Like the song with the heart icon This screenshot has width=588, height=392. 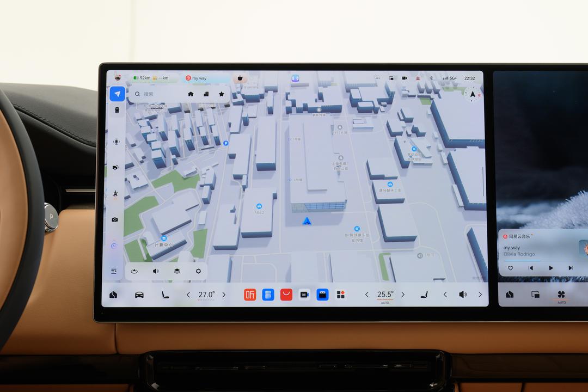click(x=510, y=268)
